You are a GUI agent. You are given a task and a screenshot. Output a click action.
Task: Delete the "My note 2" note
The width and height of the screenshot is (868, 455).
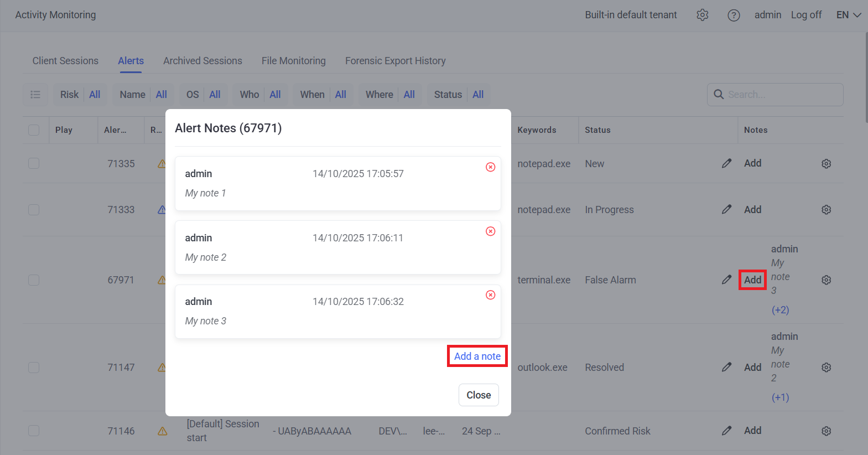(x=490, y=231)
